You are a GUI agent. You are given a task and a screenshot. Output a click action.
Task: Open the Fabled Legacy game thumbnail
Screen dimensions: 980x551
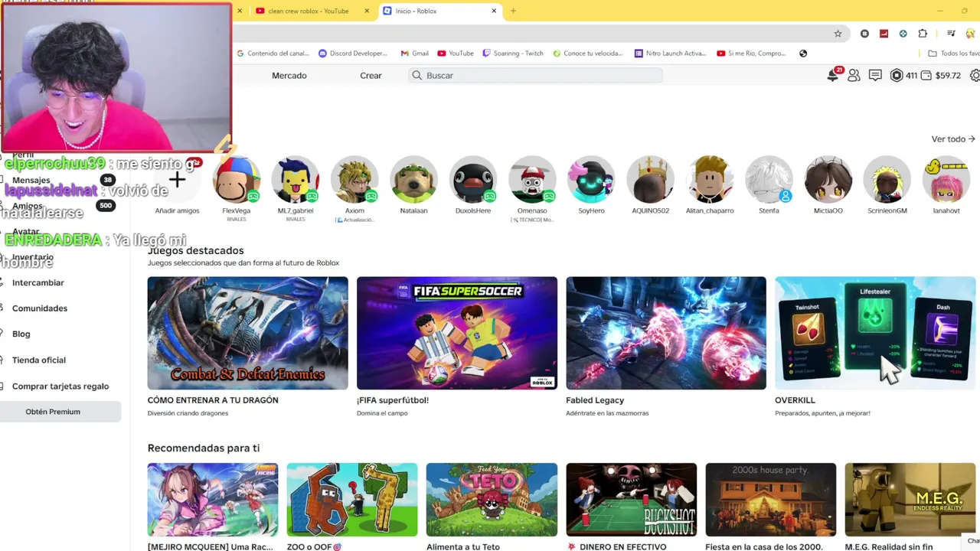(x=666, y=333)
